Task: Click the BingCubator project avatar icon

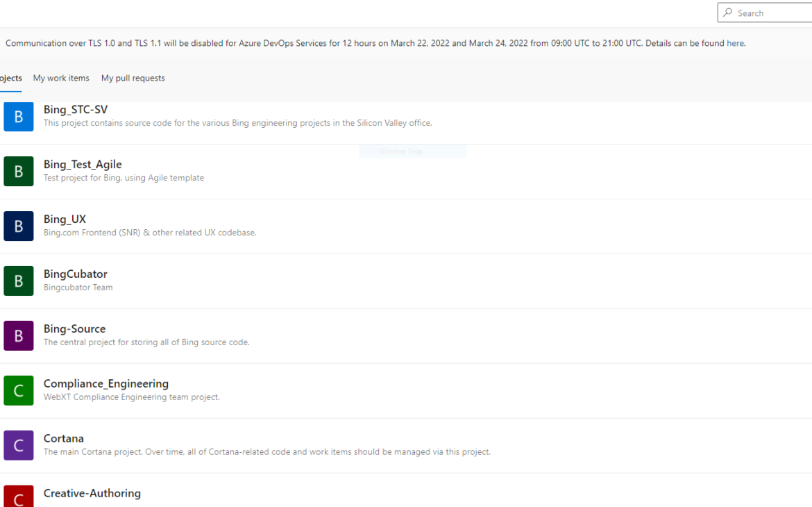Action: coord(18,281)
